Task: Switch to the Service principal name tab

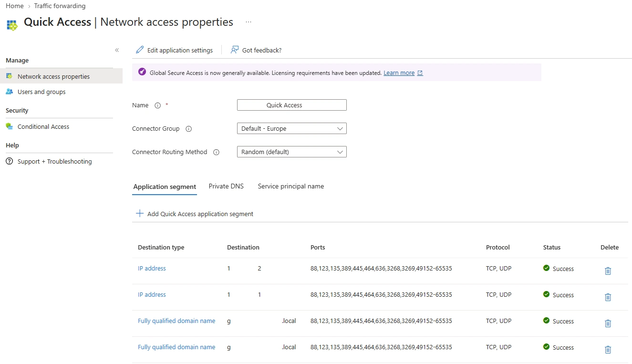Action: [x=291, y=186]
